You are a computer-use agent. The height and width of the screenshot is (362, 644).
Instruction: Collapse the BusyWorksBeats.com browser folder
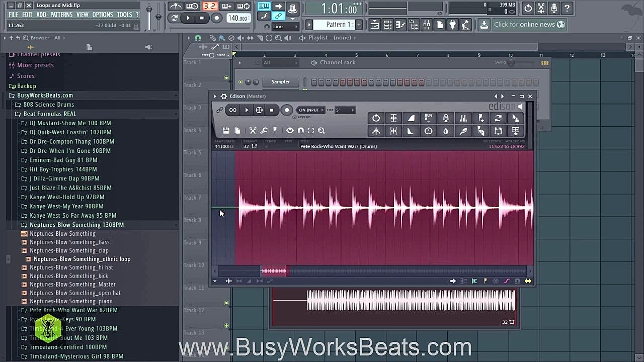[x=45, y=95]
